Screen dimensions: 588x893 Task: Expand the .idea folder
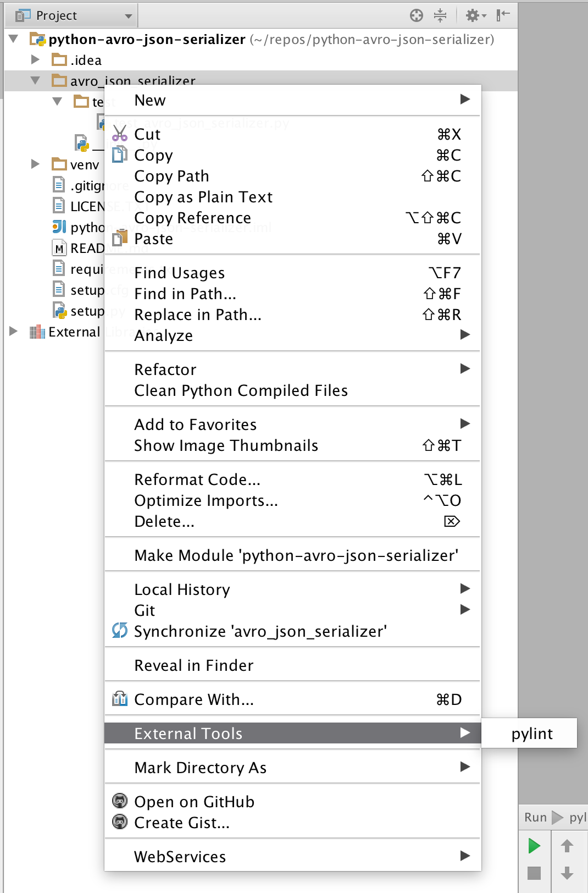point(36,59)
